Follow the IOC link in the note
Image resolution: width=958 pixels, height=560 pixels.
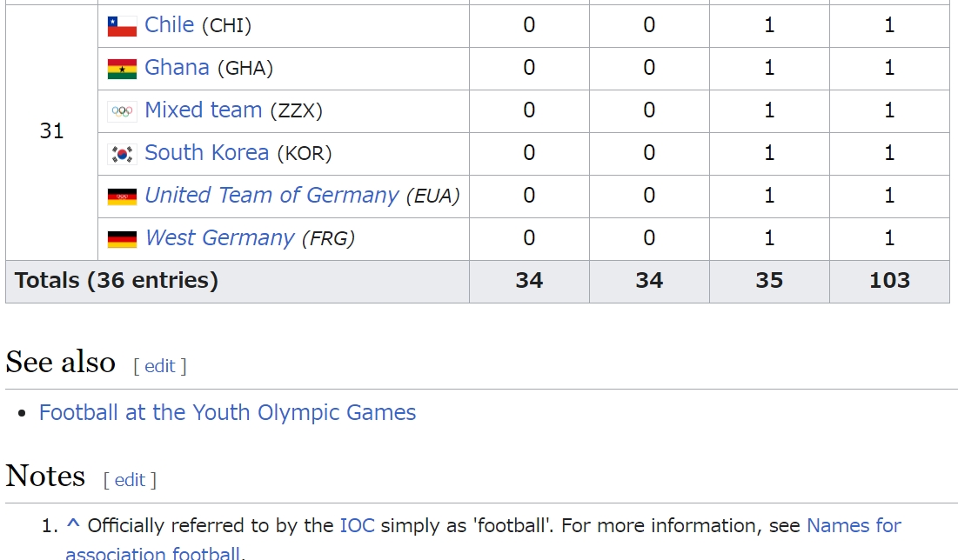[358, 526]
